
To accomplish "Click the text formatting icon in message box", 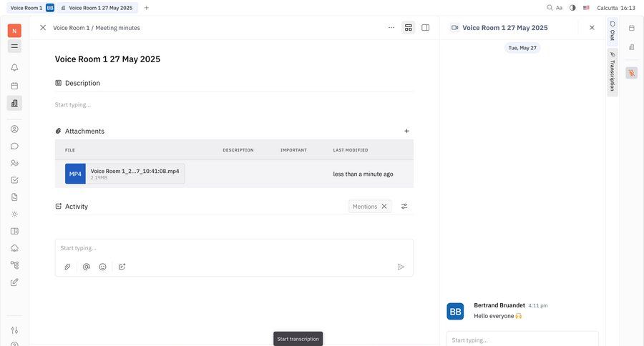I will 122,267.
